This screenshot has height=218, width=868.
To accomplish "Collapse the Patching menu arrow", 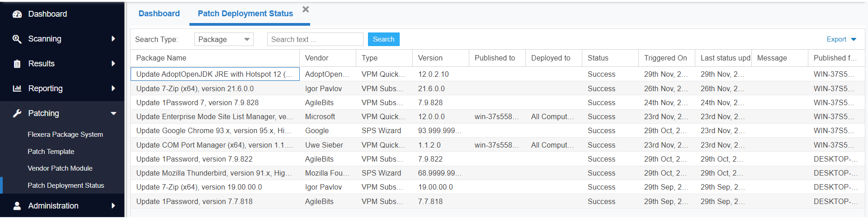I will click(x=113, y=113).
